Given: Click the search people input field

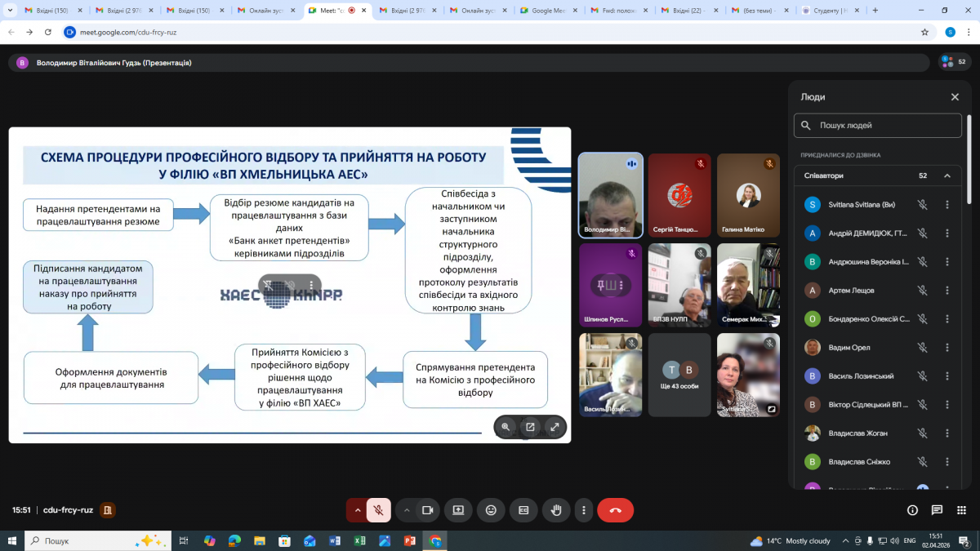Looking at the screenshot, I should coord(878,126).
